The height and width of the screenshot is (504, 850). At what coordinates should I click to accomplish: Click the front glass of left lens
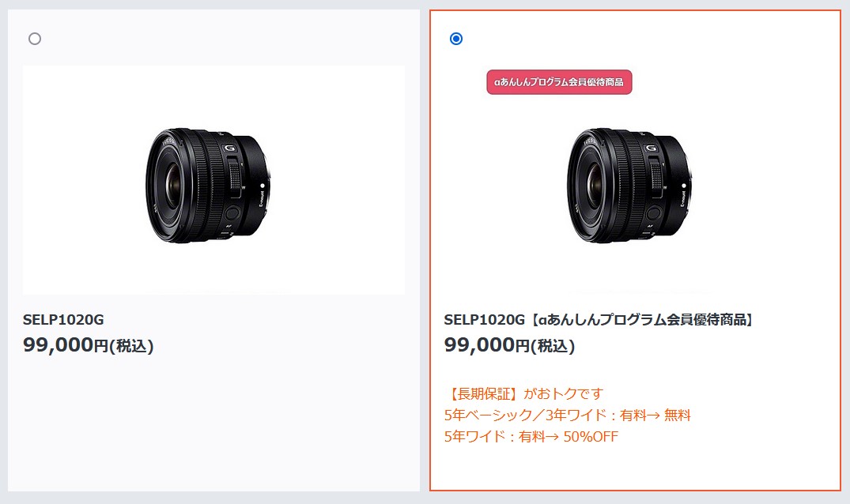click(172, 184)
